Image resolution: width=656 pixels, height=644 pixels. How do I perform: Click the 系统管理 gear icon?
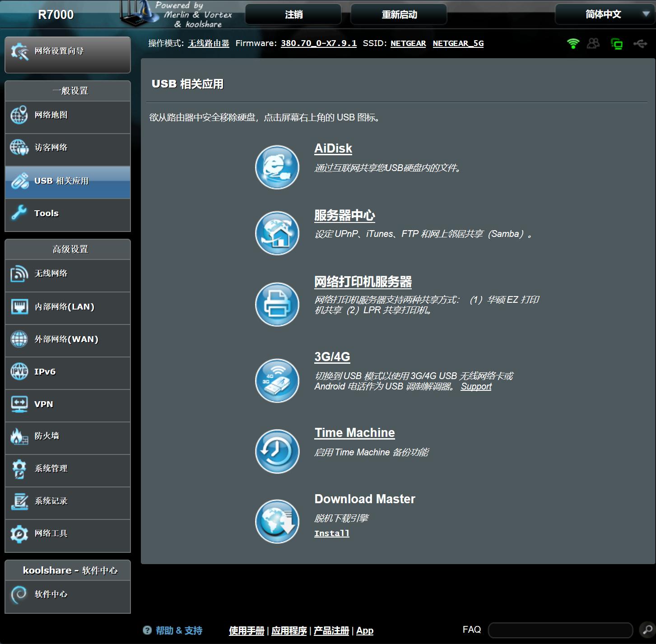[19, 469]
